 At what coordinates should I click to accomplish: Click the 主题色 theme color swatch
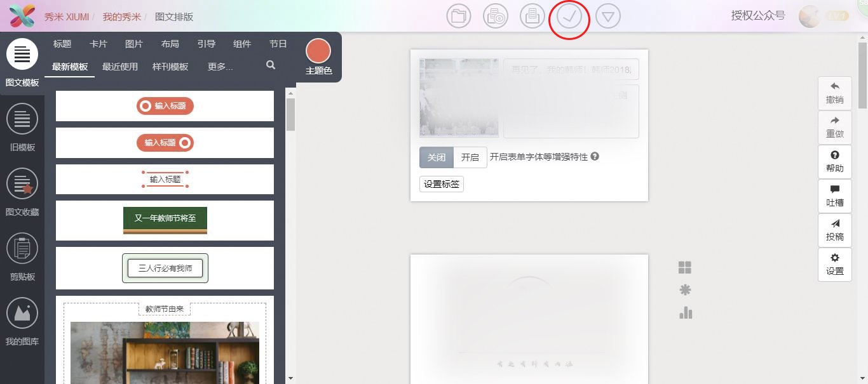[318, 50]
